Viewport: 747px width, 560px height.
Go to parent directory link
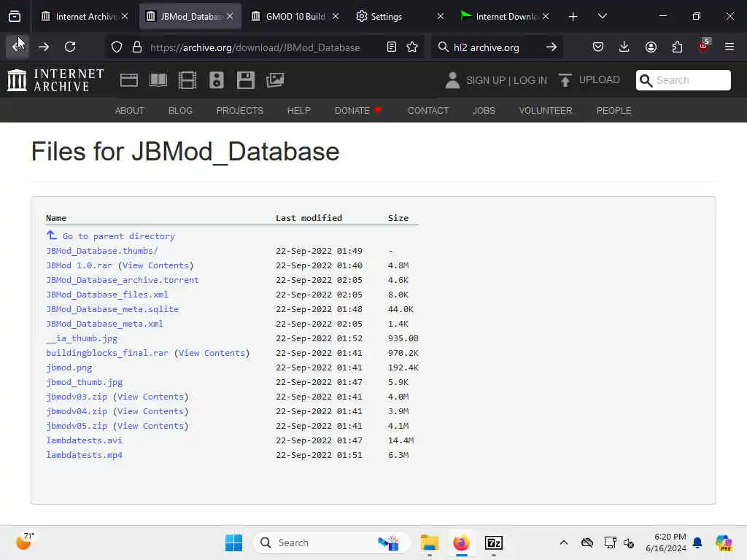point(119,236)
